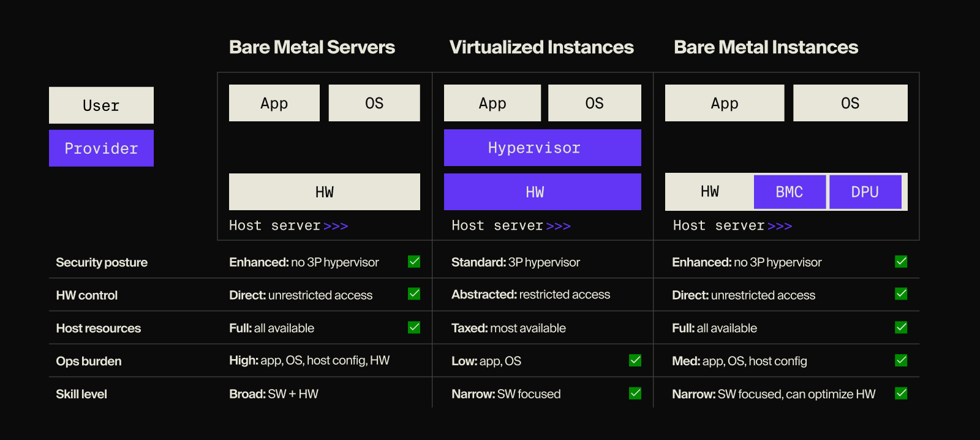Image resolution: width=980 pixels, height=440 pixels.
Task: Click 'Narrow: SW focused, can optimize HW' cell
Action: click(x=774, y=394)
